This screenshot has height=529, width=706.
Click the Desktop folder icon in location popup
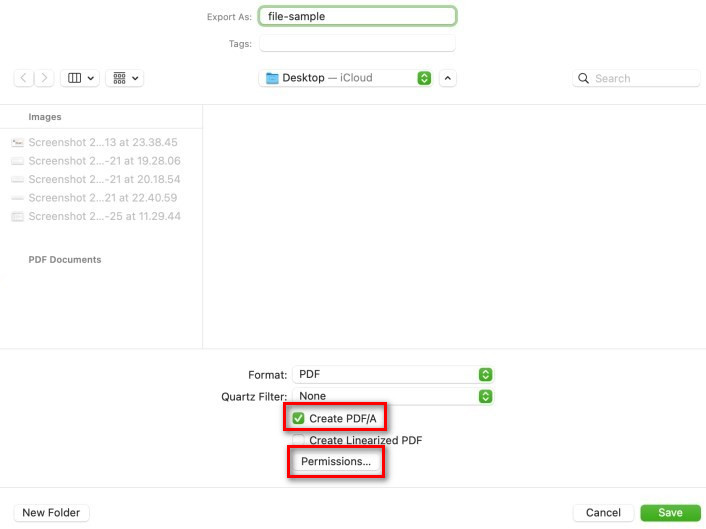click(270, 78)
